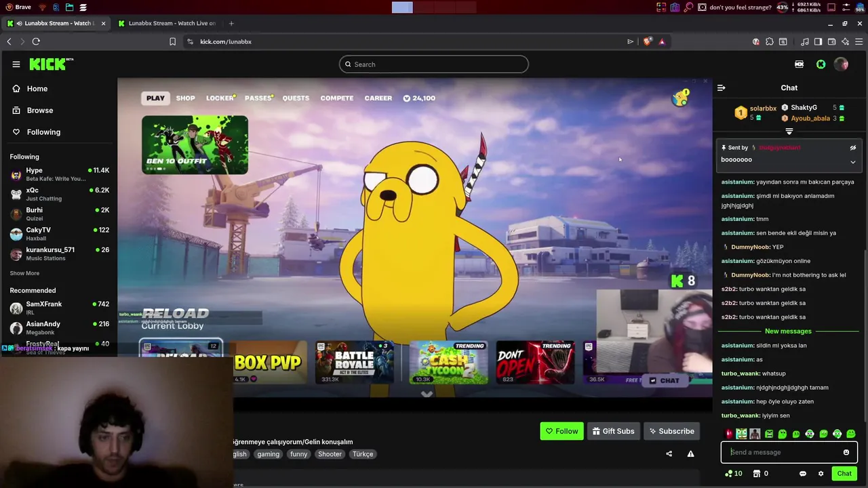Click the Brave app label in top bar
The height and width of the screenshot is (488, 868).
[x=22, y=7]
